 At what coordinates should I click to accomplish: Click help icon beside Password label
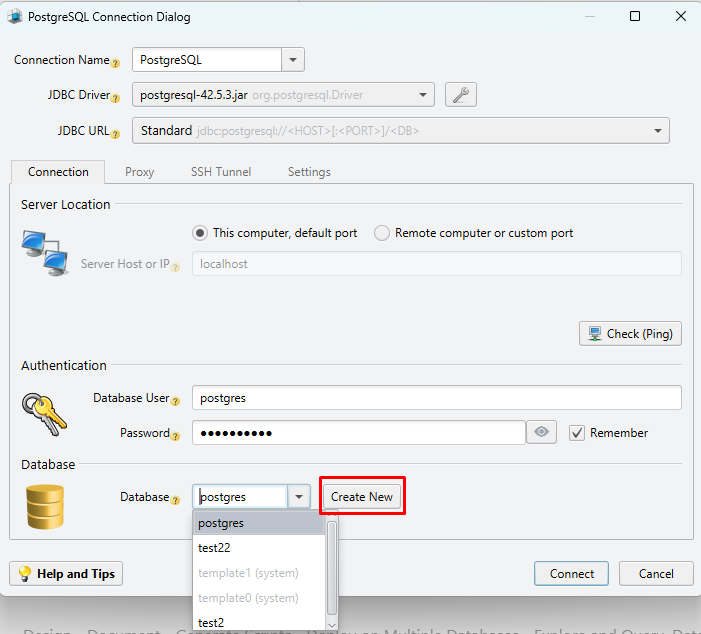pyautogui.click(x=176, y=436)
